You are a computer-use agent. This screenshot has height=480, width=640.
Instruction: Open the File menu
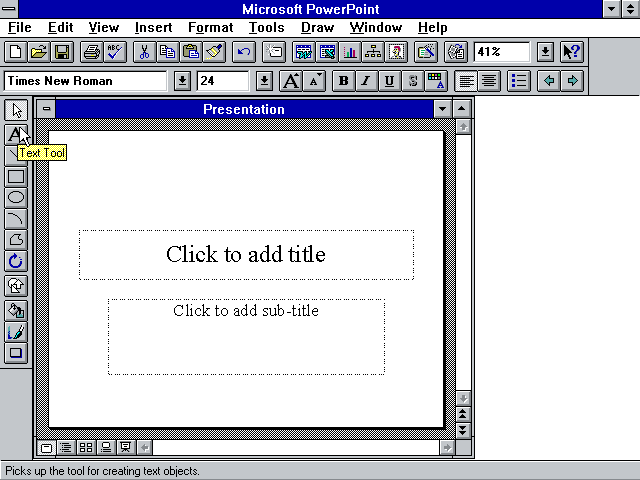pyautogui.click(x=19, y=27)
